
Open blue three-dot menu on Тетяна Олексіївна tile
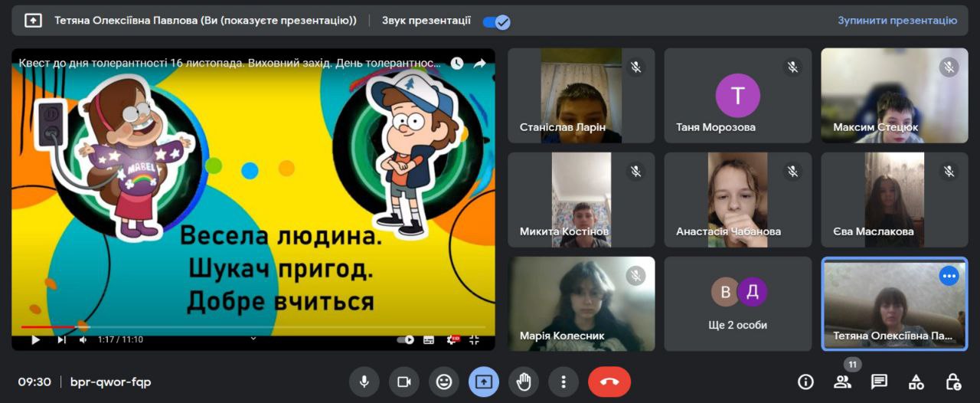(x=949, y=276)
